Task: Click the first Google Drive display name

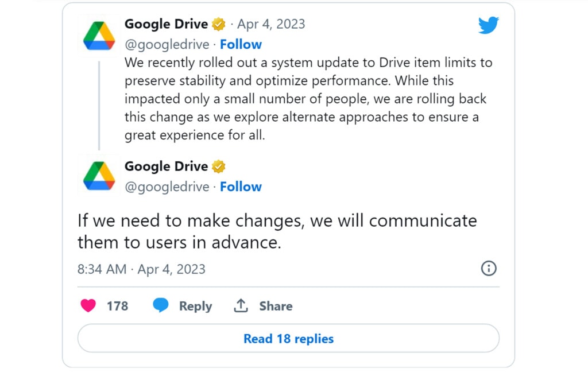Action: point(166,24)
